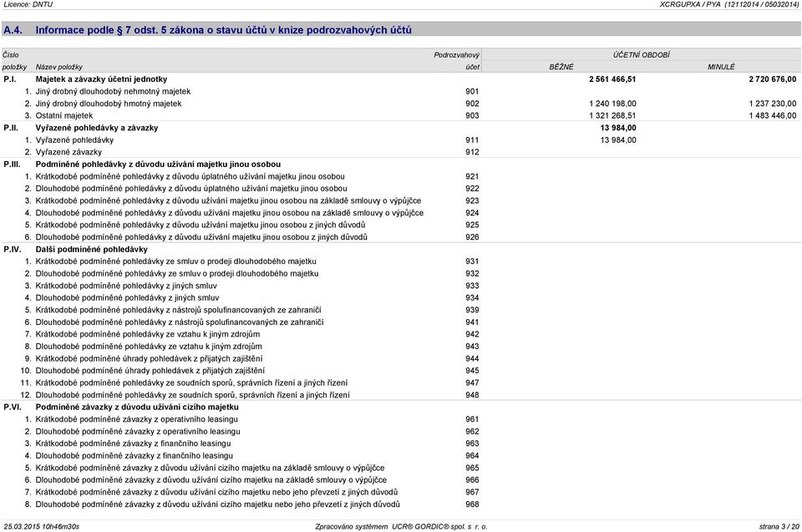Click account number 968
802x532 pixels.
pyautogui.click(x=472, y=504)
